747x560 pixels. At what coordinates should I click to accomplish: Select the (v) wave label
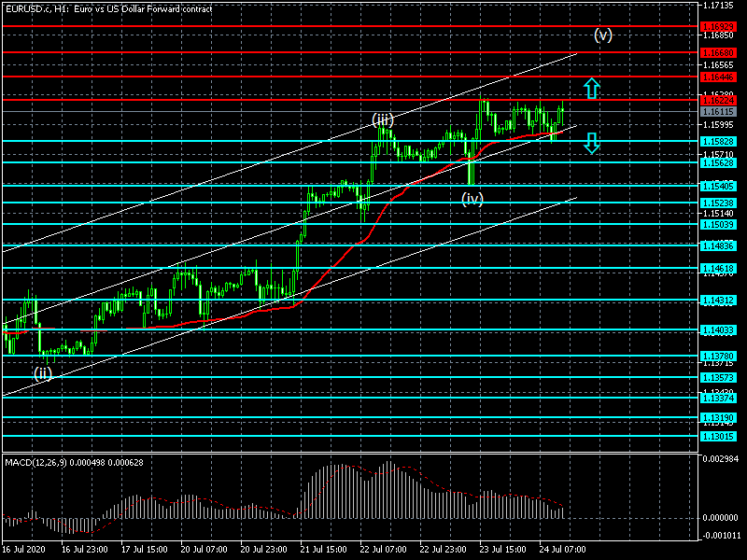click(602, 35)
